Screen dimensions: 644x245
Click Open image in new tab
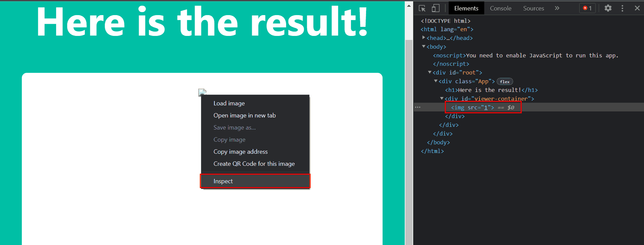pyautogui.click(x=244, y=115)
